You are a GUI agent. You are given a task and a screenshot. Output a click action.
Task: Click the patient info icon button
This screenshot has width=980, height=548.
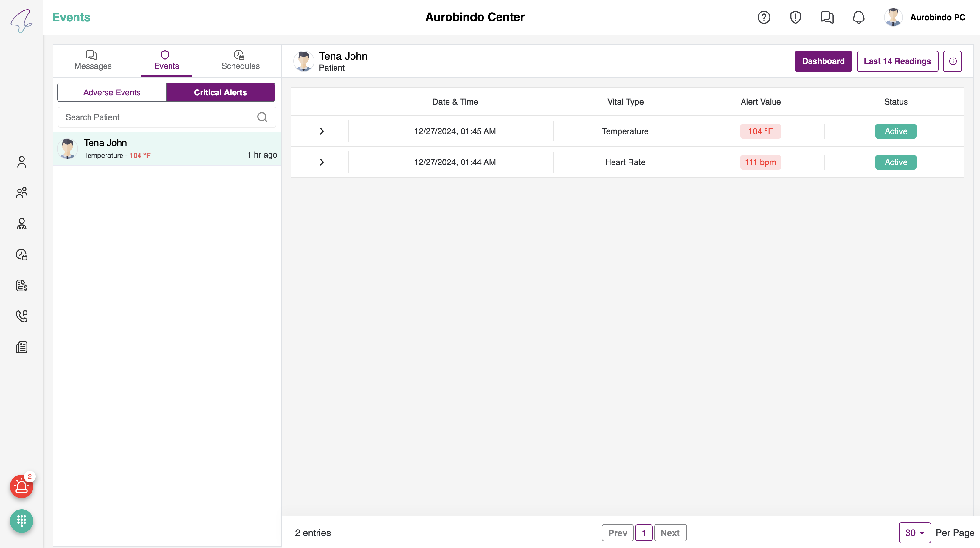click(x=952, y=61)
